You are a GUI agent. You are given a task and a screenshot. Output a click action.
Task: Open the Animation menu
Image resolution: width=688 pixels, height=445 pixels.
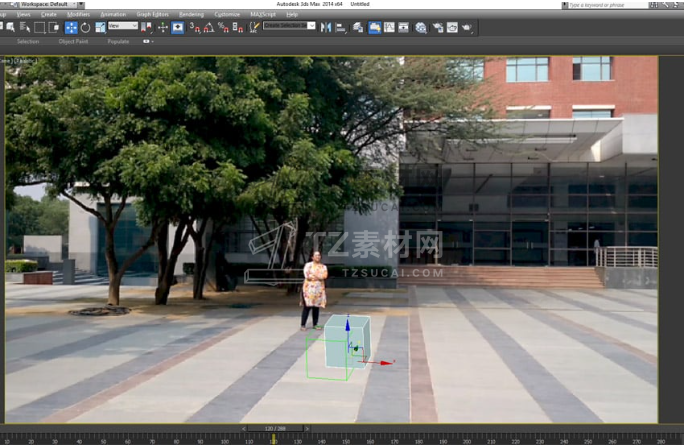coord(113,14)
